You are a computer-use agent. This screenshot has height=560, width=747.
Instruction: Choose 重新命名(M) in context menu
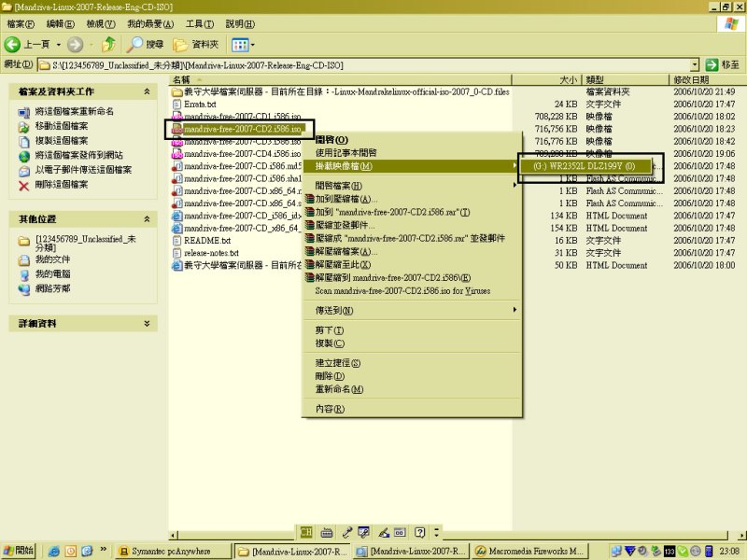413,389
